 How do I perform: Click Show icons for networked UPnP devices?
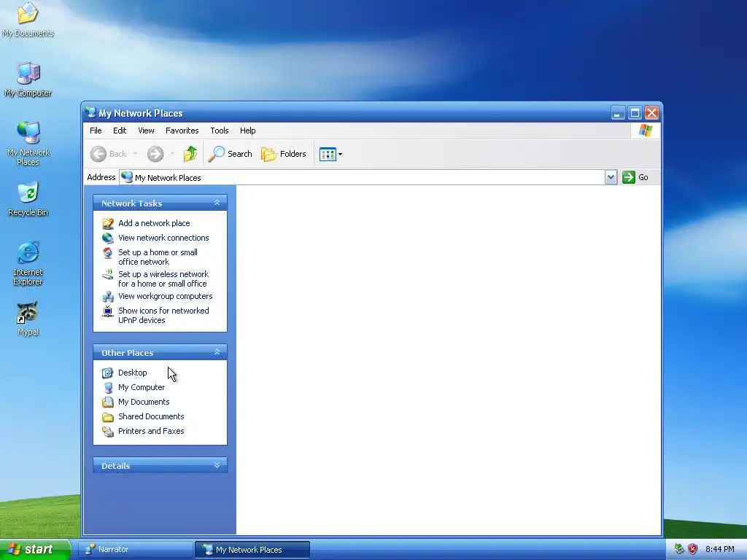click(x=163, y=315)
